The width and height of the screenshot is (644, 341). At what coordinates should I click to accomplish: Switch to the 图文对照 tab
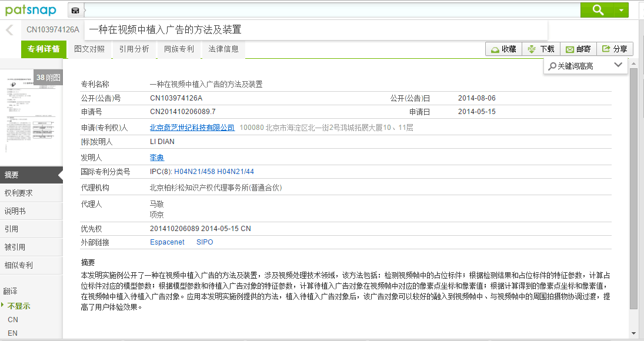tap(89, 49)
